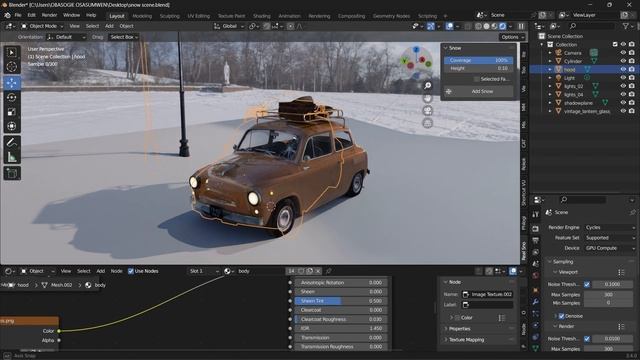
Task: Select the Annotate tool
Action: (12, 142)
